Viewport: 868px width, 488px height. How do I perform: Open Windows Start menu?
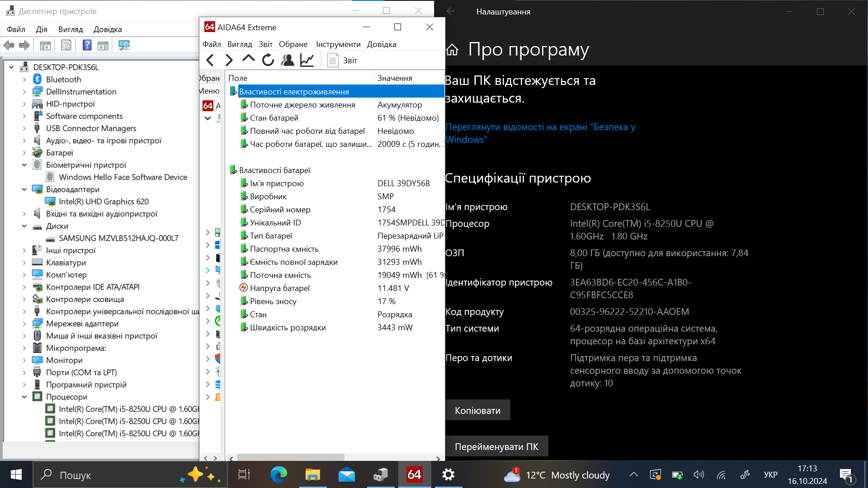coord(16,474)
